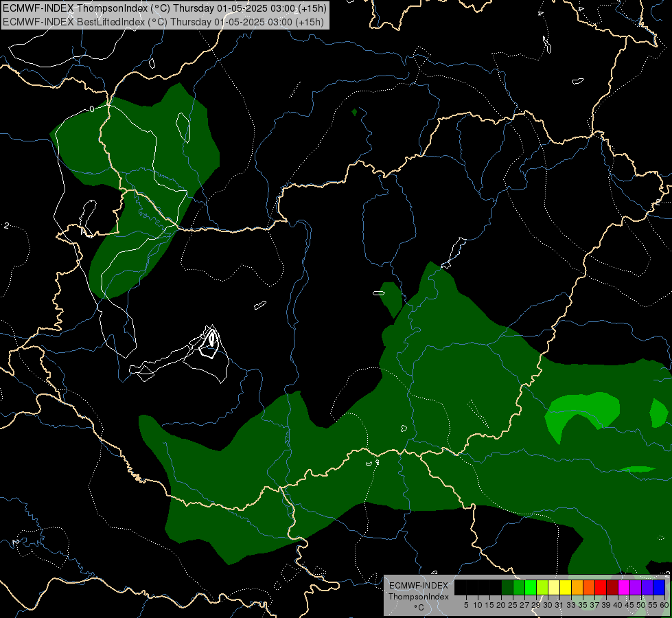Click the legend's ECMWF-INDEX label

pyautogui.click(x=419, y=586)
